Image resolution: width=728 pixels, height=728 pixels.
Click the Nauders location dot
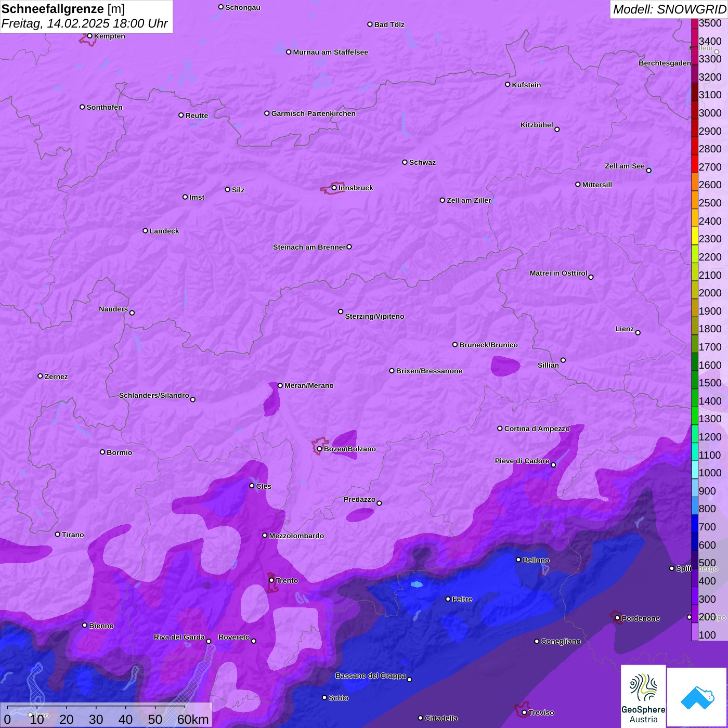point(132,313)
